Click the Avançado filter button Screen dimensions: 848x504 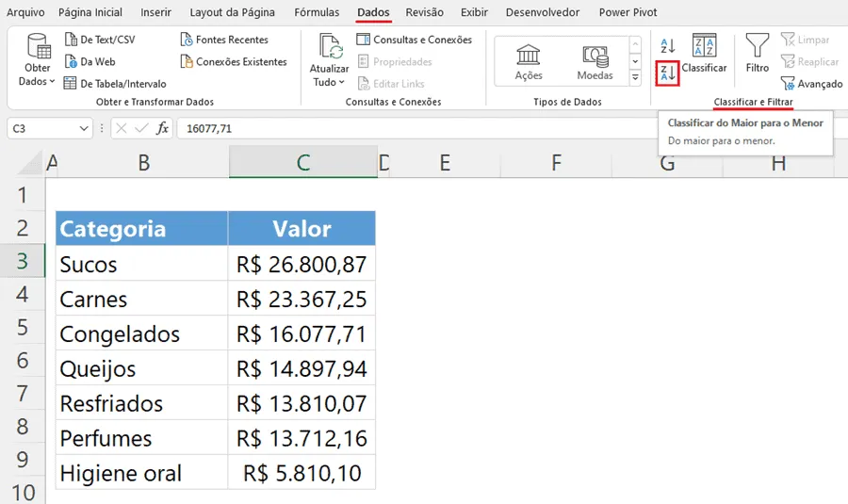point(812,84)
